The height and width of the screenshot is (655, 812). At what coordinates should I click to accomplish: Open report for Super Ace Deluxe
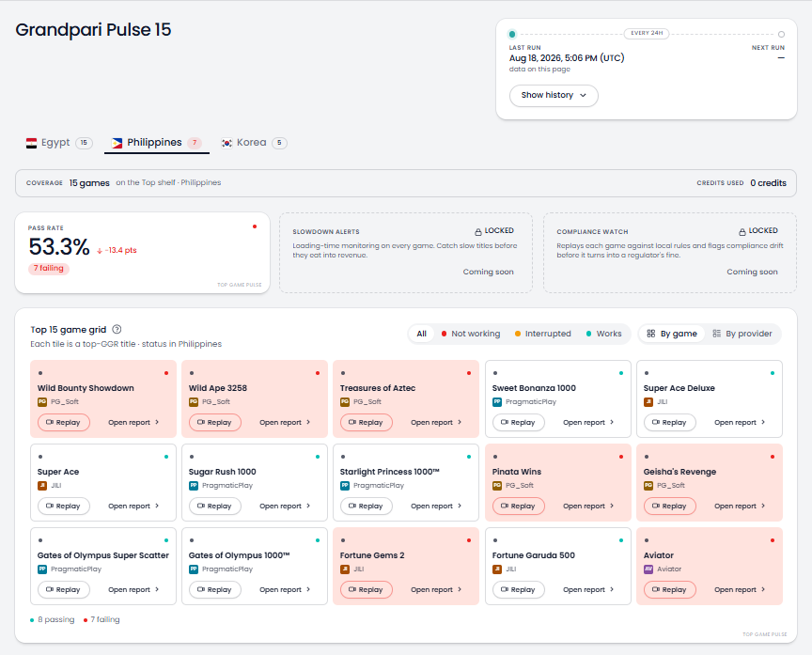point(740,423)
